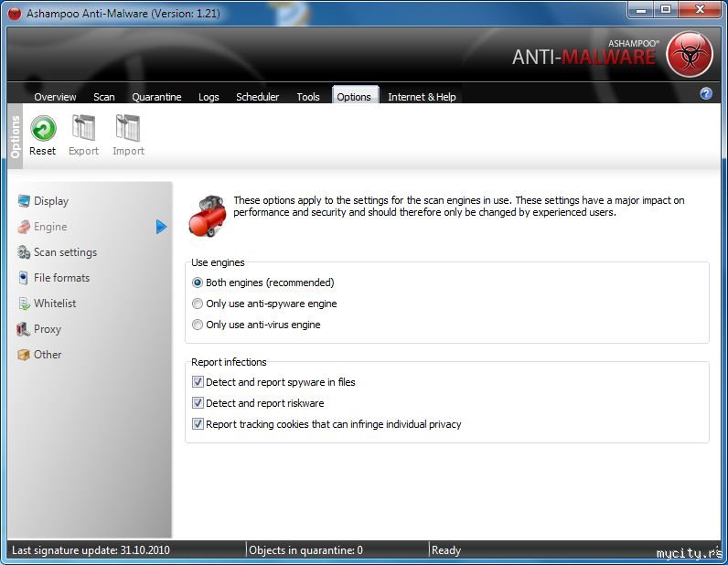
Task: Click the Display monitor icon in sidebar
Action: click(x=24, y=201)
